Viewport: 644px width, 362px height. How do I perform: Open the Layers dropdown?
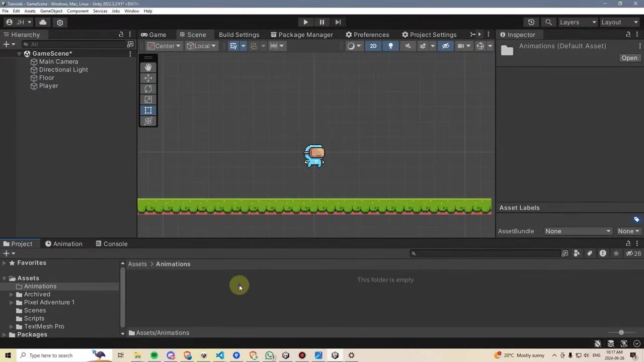[x=578, y=22]
